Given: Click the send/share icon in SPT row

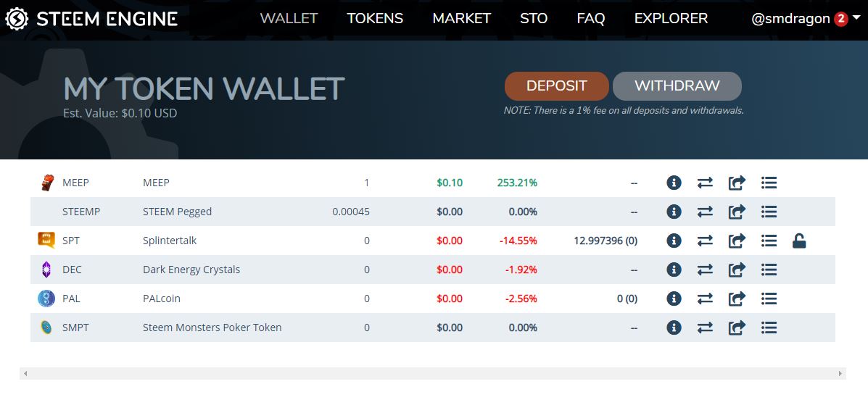Looking at the screenshot, I should coord(737,241).
